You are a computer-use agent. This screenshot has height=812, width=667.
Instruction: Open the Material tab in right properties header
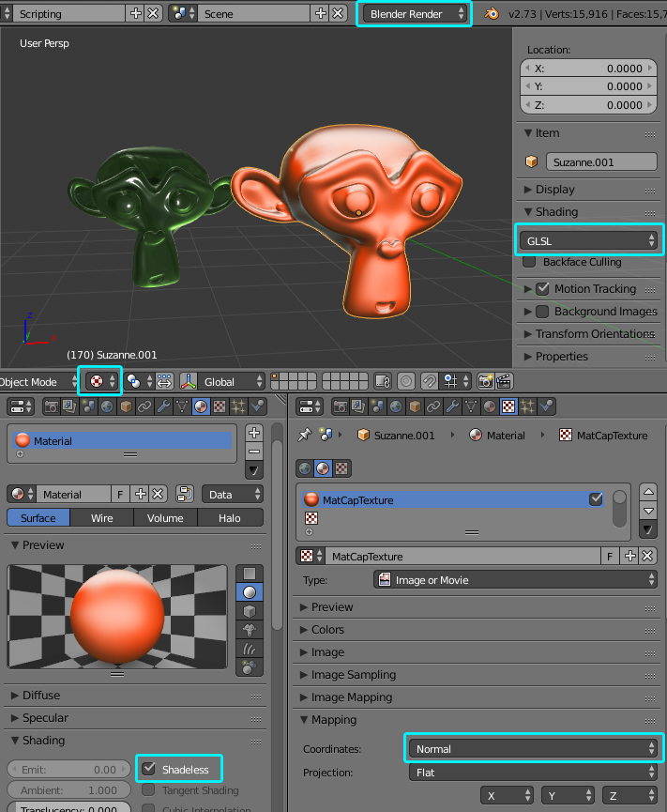pos(490,406)
